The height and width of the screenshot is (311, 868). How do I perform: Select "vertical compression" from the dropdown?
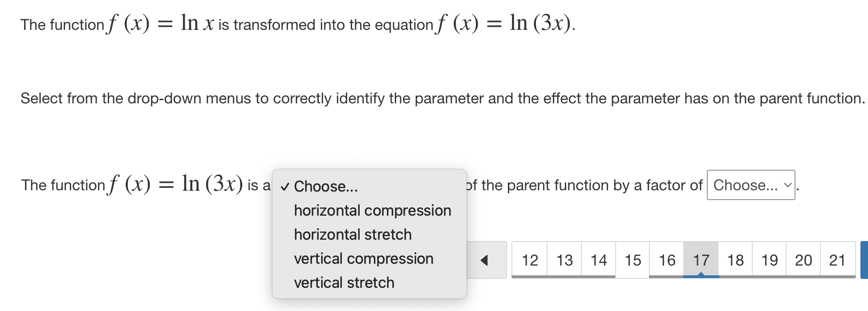[363, 258]
